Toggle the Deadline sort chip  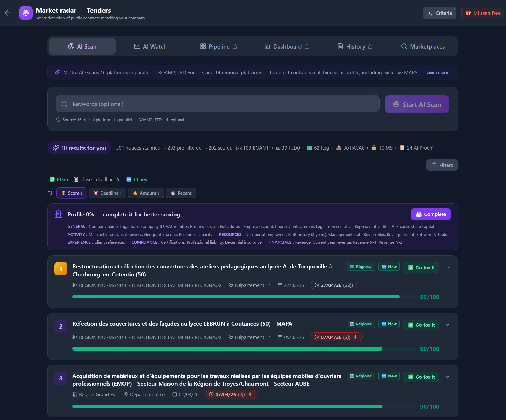108,193
